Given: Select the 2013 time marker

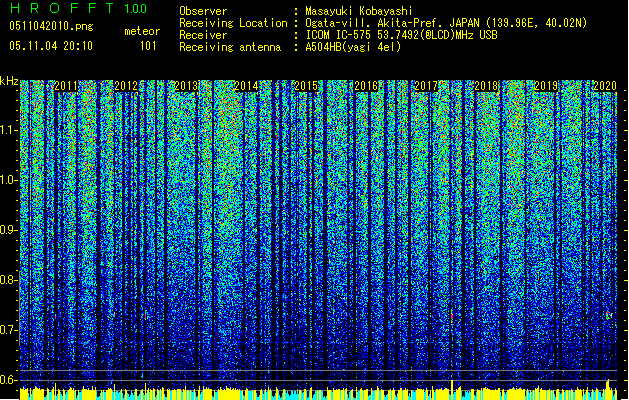Looking at the screenshot, I should tap(186, 87).
